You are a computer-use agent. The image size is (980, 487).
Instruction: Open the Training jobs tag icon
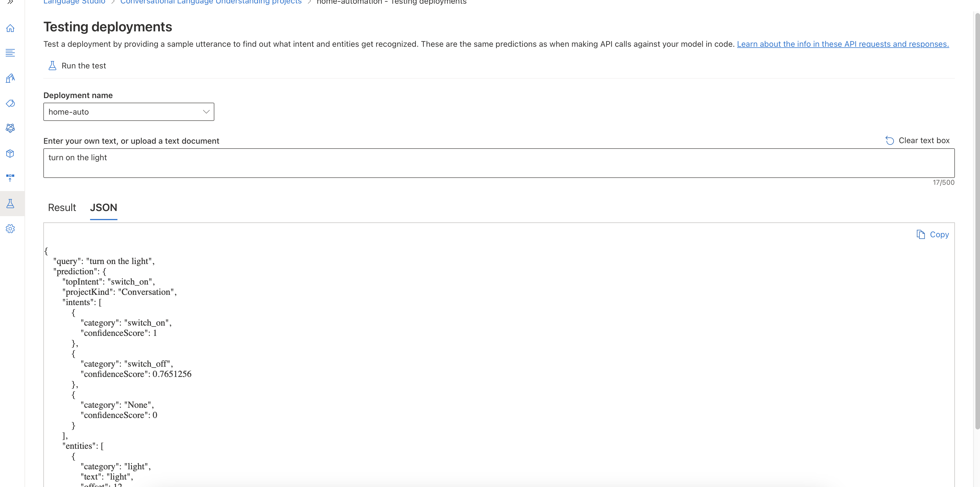pos(10,103)
